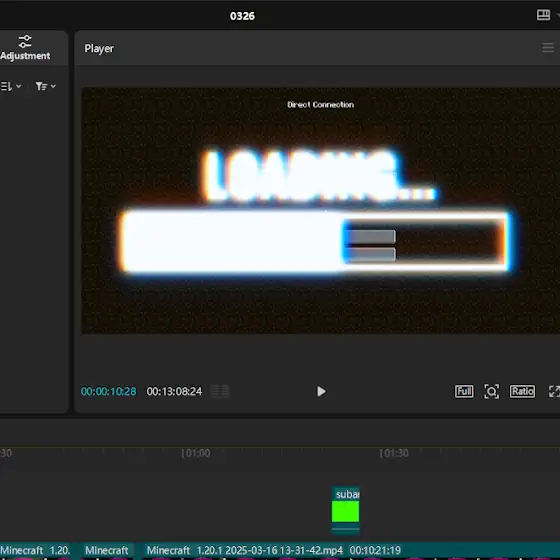Toggle the compare grid icon beside timecode
560x560 pixels.
pyautogui.click(x=220, y=391)
